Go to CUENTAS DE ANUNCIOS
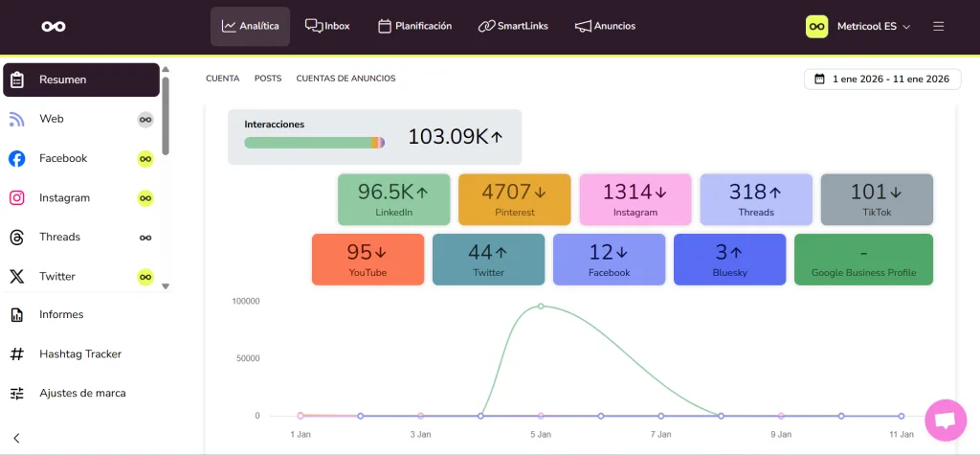Image resolution: width=980 pixels, height=455 pixels. point(345,79)
